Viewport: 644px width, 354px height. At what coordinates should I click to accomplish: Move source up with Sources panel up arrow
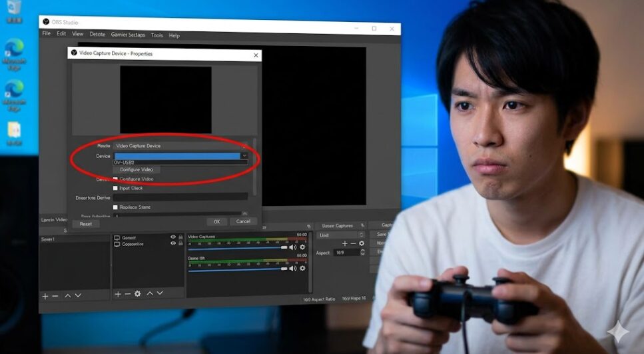point(150,293)
